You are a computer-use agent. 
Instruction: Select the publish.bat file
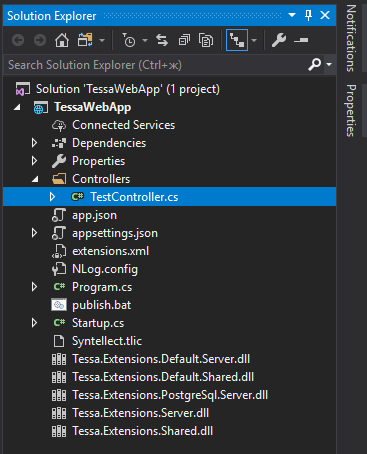102,305
